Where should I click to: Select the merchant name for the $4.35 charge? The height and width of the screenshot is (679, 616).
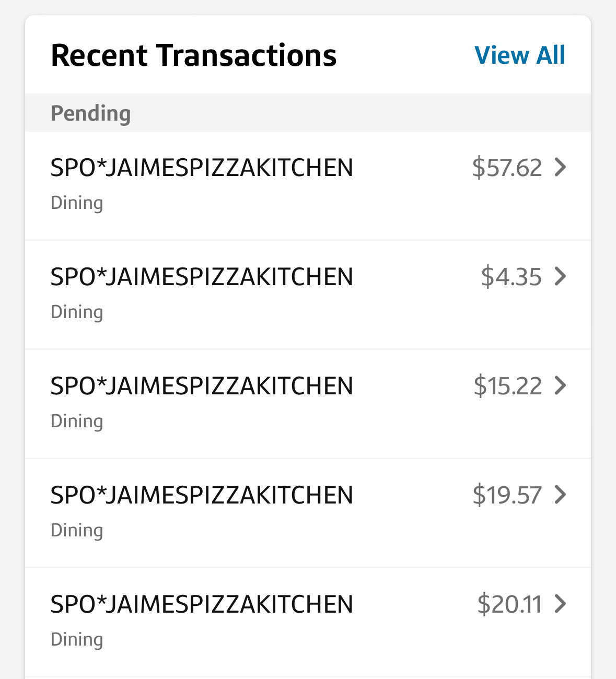pos(202,277)
